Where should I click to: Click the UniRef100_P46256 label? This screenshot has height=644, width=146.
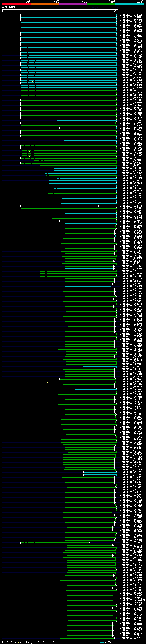pyautogui.click(x=131, y=266)
